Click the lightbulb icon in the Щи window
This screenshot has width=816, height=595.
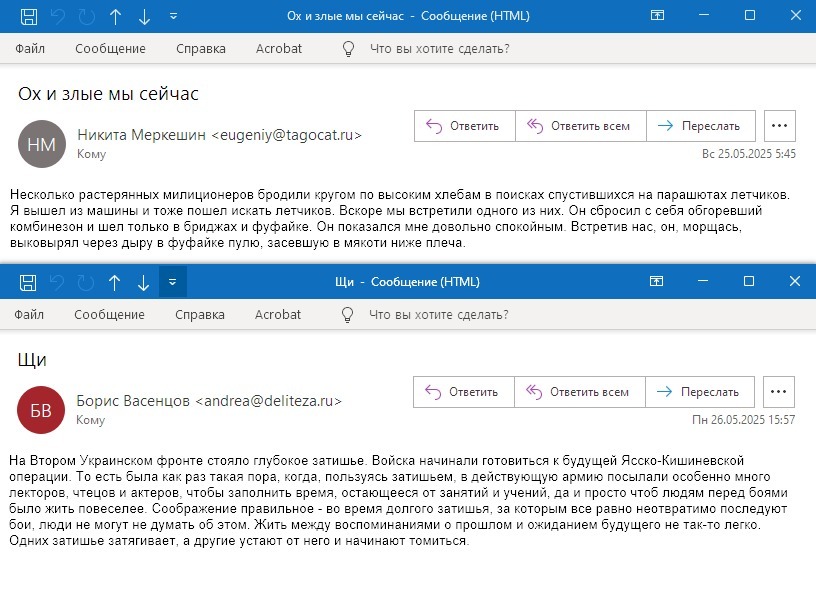click(x=348, y=314)
